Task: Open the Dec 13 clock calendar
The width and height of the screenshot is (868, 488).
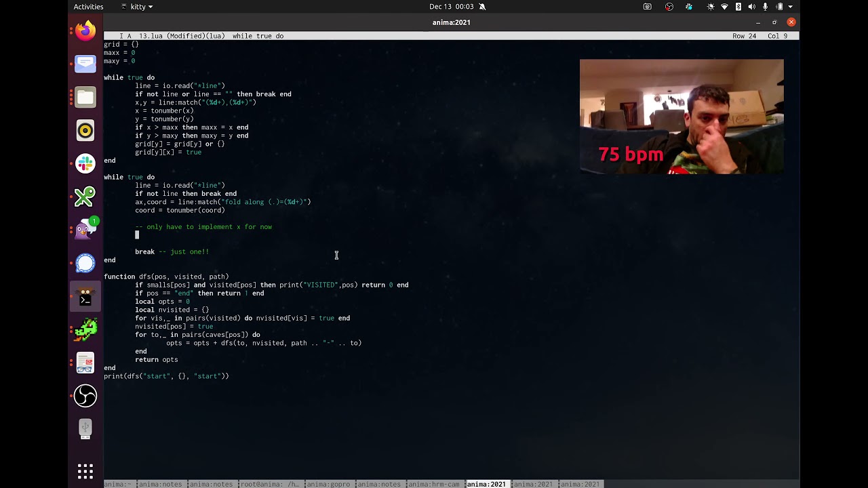Action: pos(451,7)
